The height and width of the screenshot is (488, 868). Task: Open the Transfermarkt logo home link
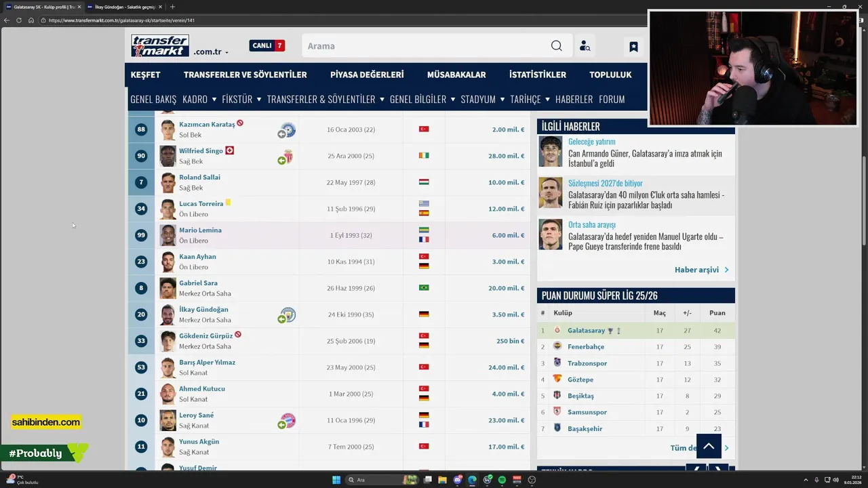tap(160, 45)
